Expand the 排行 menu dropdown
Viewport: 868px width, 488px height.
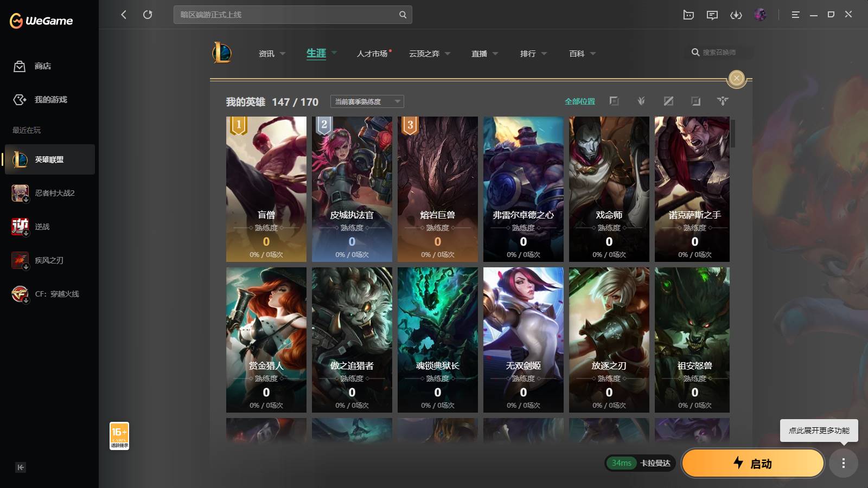(x=544, y=54)
